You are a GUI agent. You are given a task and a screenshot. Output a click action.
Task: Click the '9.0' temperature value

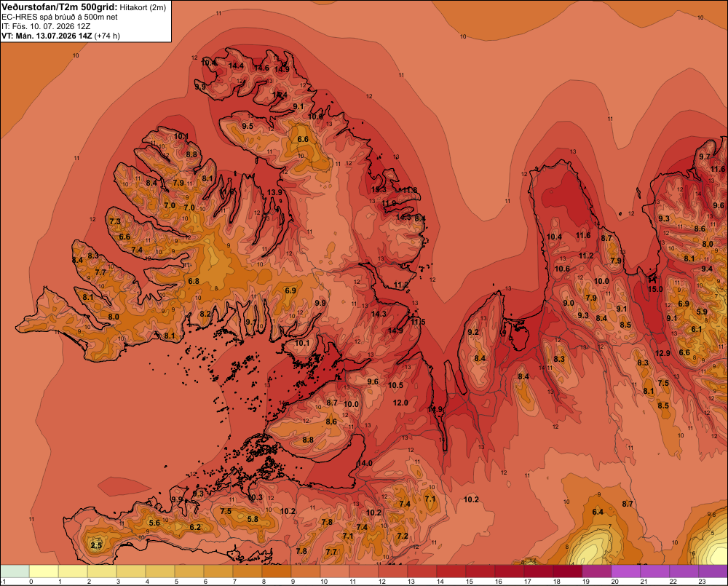click(x=569, y=303)
